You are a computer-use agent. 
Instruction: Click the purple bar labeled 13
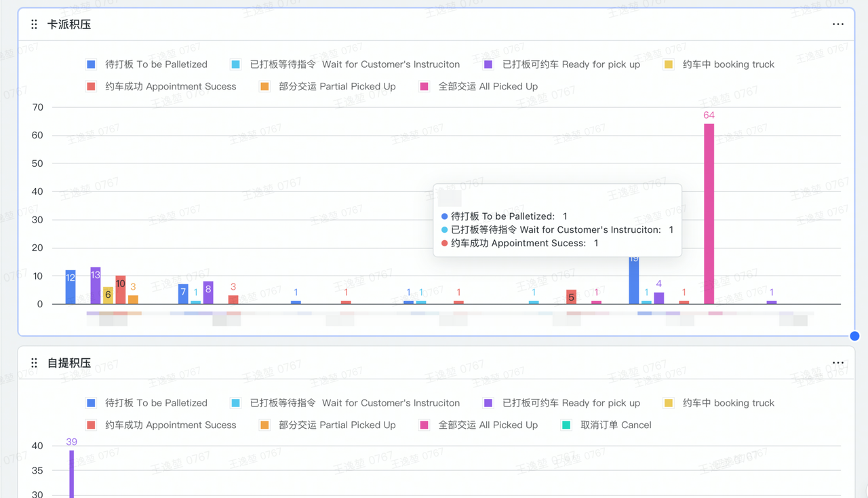(x=96, y=286)
